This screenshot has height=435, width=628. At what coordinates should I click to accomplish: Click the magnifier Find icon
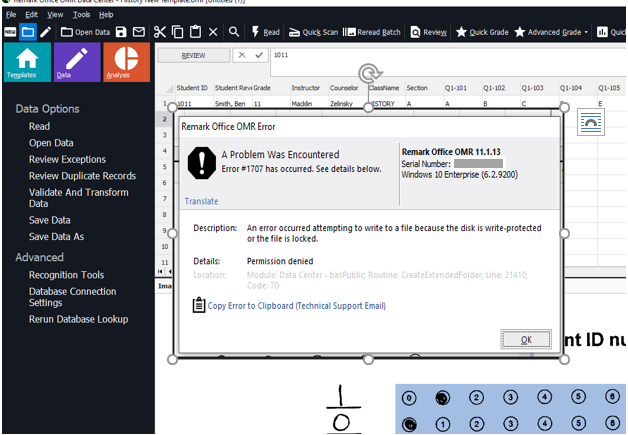234,32
